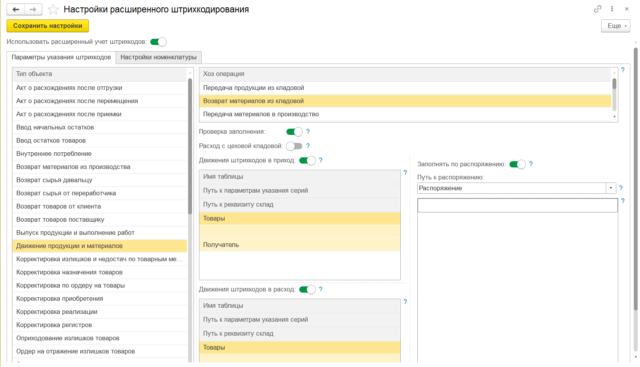Select Передача продукции из кладовой operation
Image resolution: width=640 pixels, height=367 pixels.
(x=405, y=88)
